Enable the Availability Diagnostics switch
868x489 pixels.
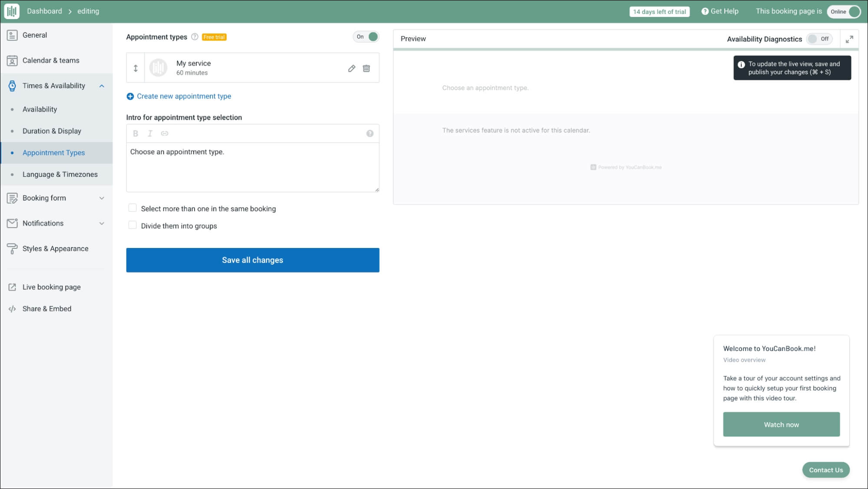point(818,39)
